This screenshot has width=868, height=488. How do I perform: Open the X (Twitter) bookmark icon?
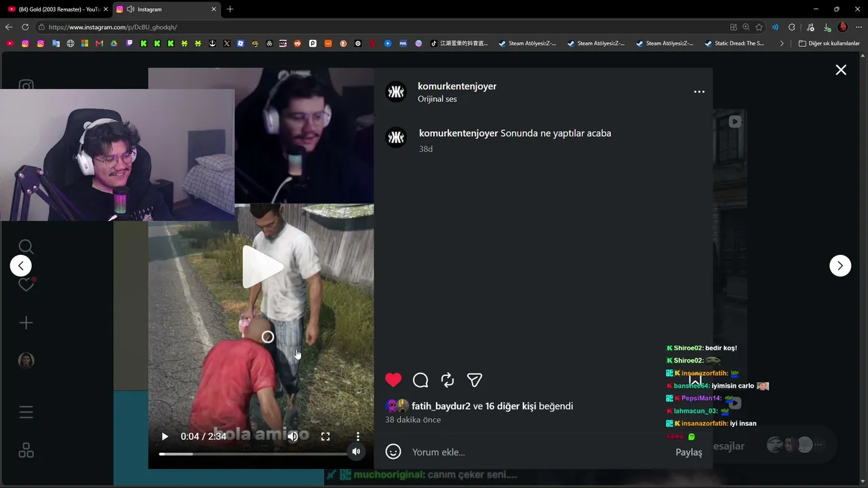pos(226,43)
